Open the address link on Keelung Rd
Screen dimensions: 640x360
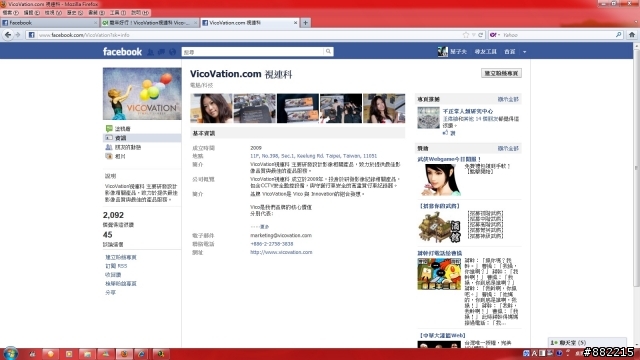pyautogui.click(x=313, y=156)
